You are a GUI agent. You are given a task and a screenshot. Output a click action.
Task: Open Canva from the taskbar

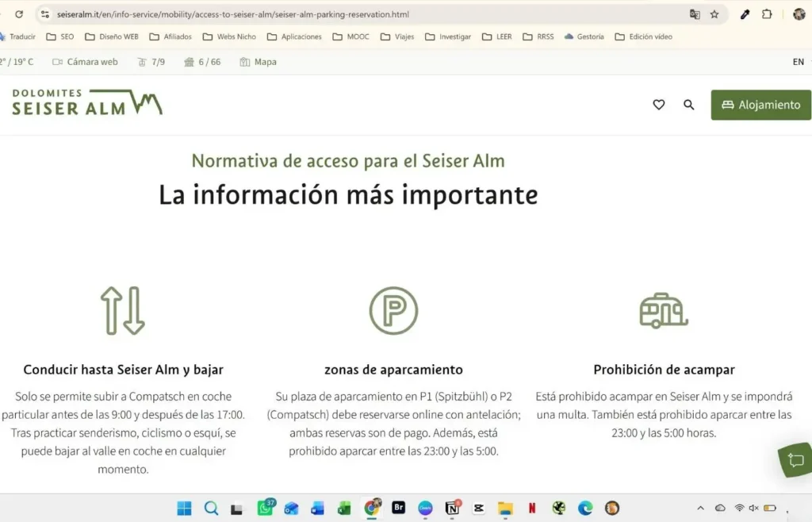click(x=425, y=509)
